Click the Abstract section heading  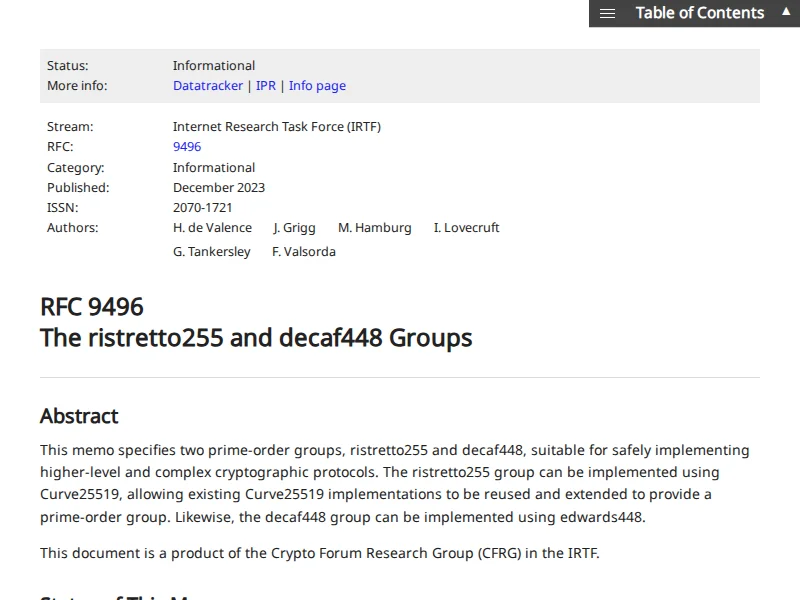tap(79, 416)
